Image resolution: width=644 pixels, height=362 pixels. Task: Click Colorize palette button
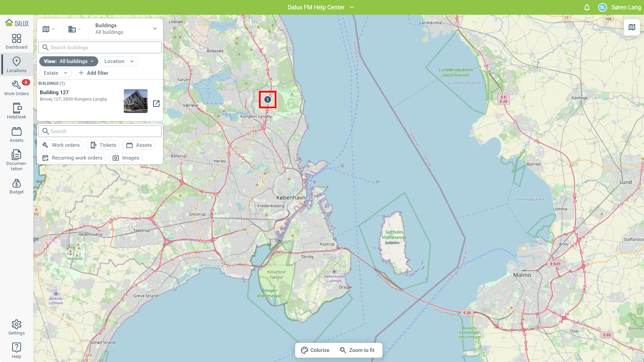[315, 350]
